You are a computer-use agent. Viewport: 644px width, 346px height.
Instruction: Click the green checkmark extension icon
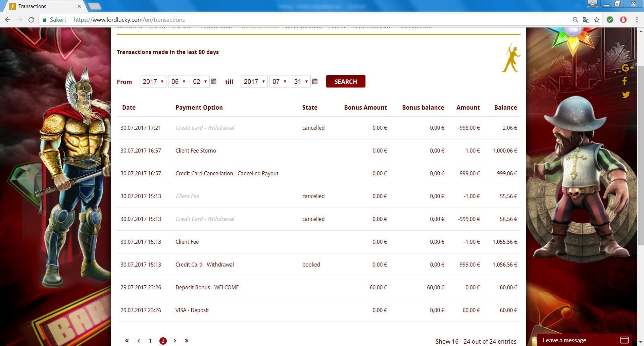tap(610, 20)
